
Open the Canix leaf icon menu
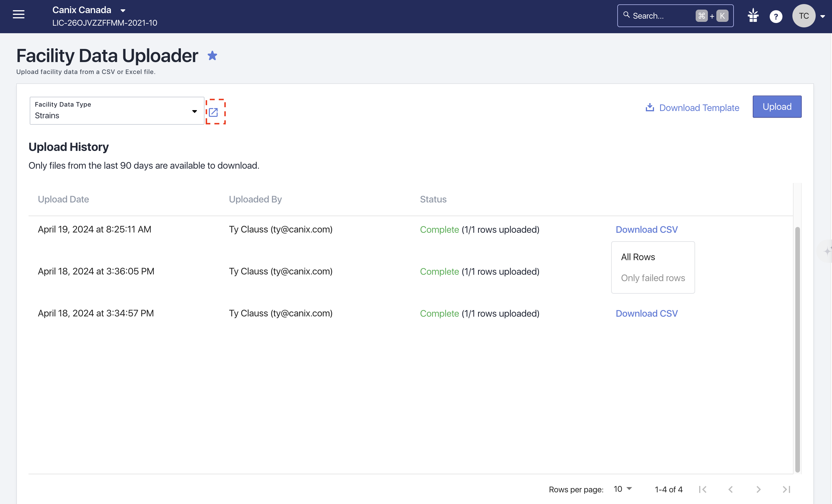(x=753, y=15)
